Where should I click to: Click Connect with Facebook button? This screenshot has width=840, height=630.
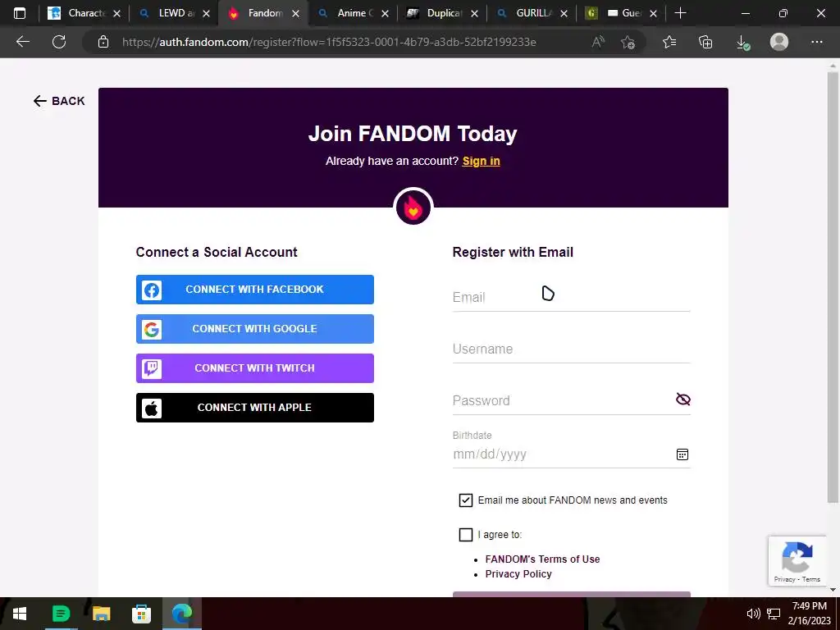point(255,290)
